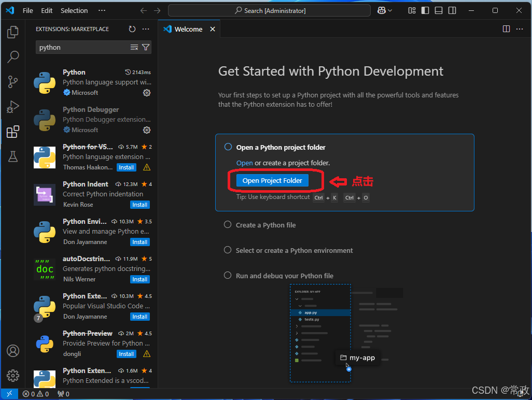
Task: Close the Welcome tab
Action: pyautogui.click(x=213, y=29)
